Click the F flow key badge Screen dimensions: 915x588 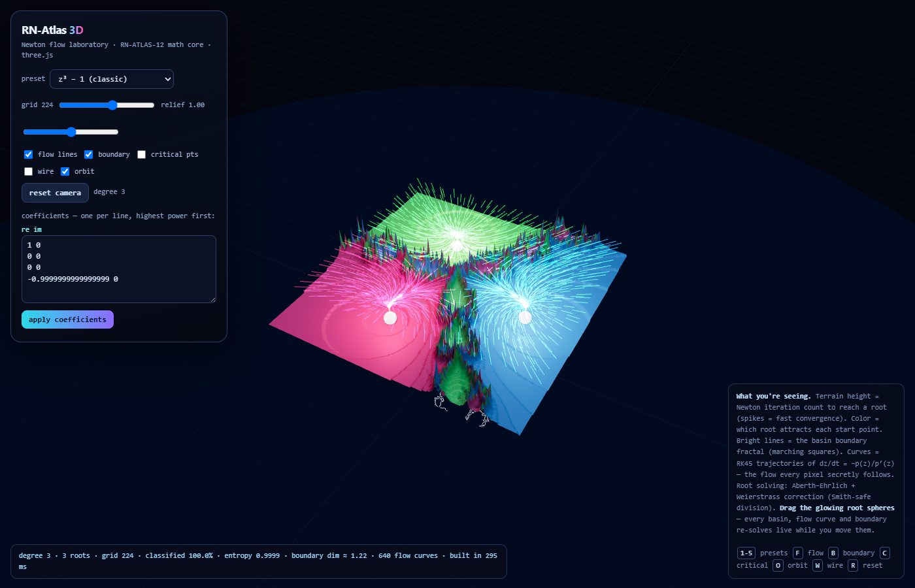click(x=797, y=553)
